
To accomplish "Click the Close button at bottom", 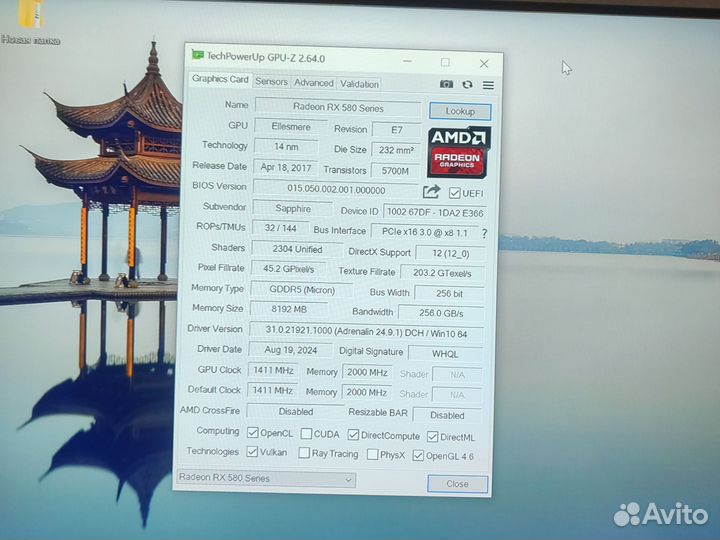I will point(457,484).
